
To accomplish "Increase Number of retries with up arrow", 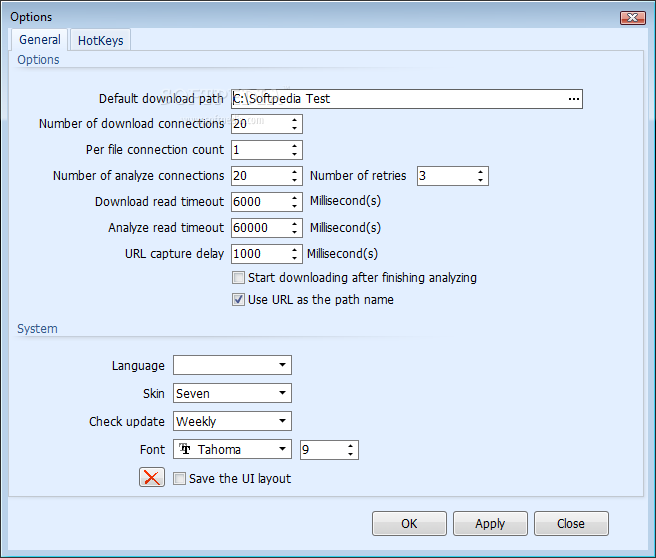I will [480, 171].
